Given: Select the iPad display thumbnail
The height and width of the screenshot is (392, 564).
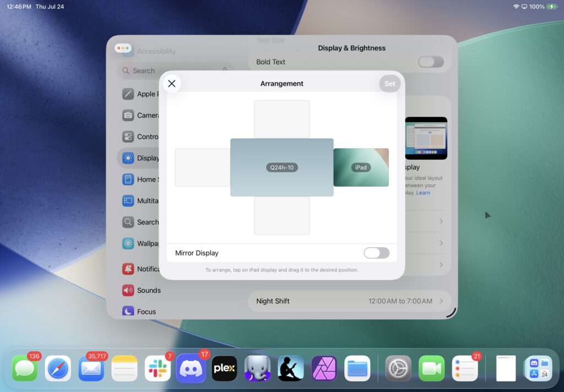Looking at the screenshot, I should [x=361, y=167].
